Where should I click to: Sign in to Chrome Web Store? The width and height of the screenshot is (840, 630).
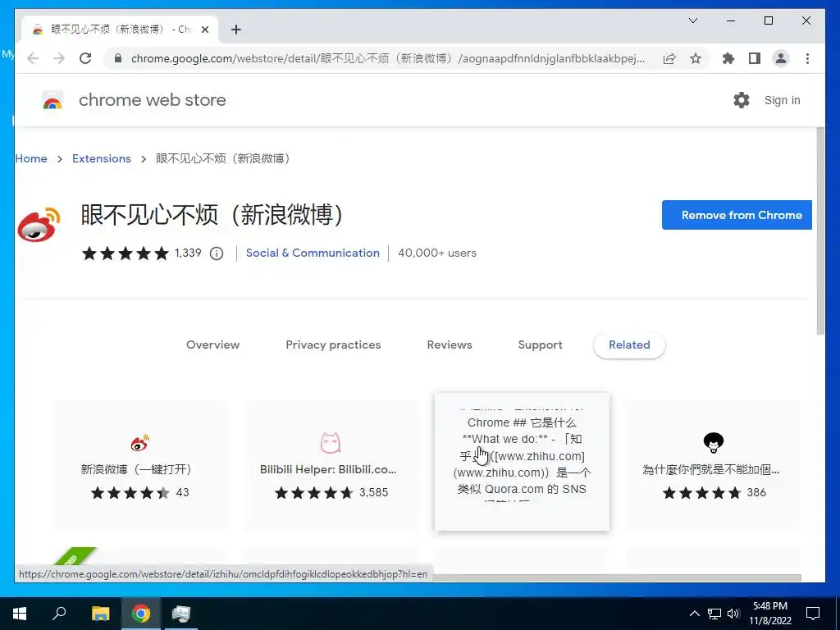click(x=782, y=100)
